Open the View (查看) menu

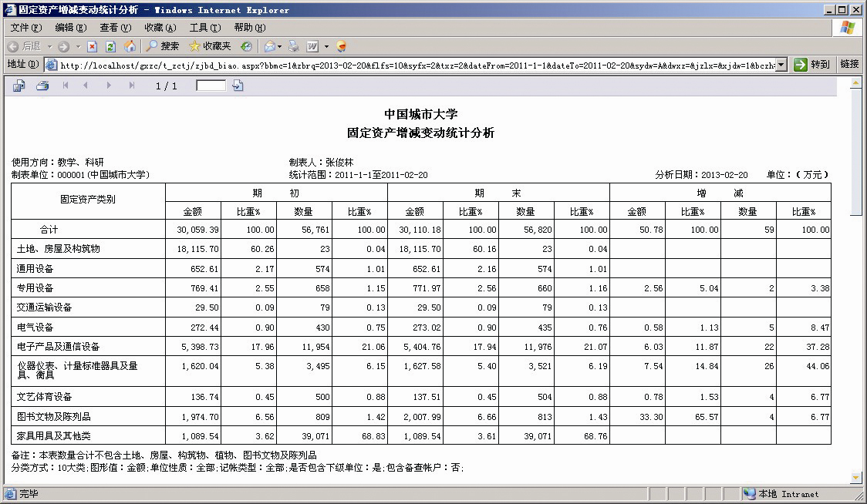coord(116,28)
